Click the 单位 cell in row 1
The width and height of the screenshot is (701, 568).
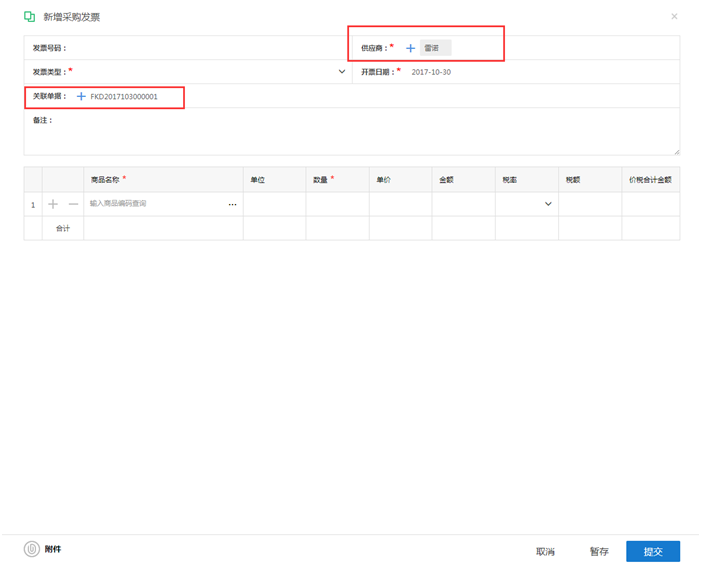tap(274, 204)
